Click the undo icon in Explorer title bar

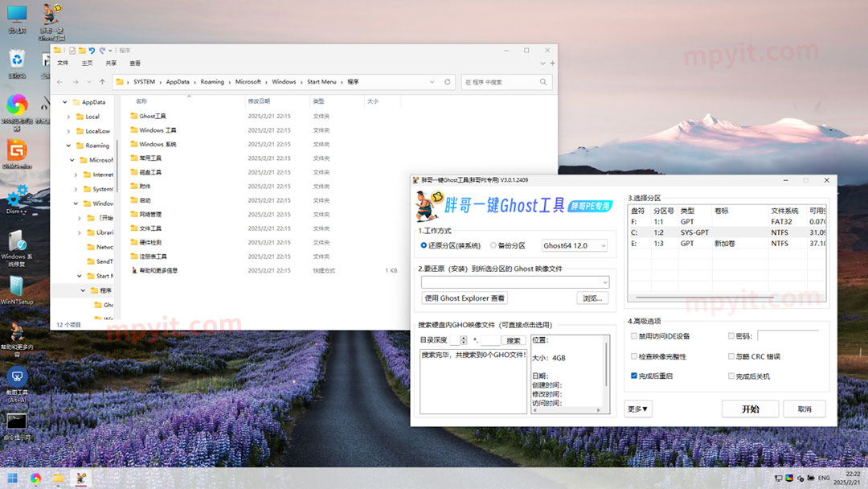pos(92,51)
